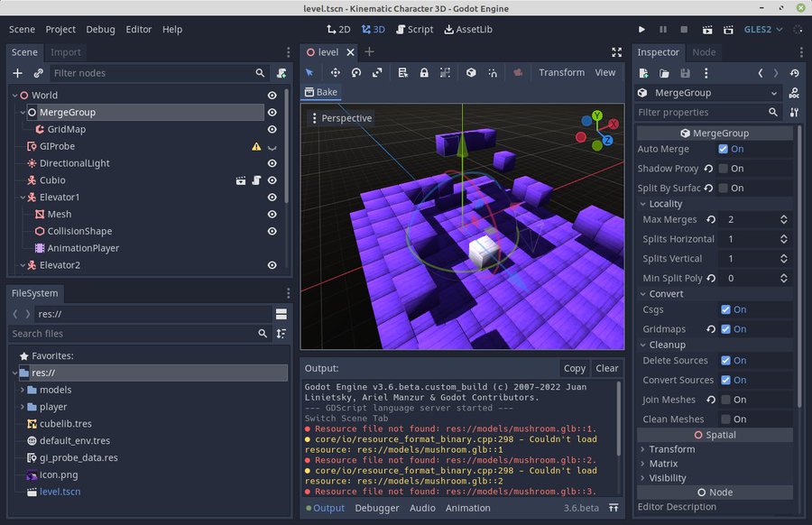Toggle visibility of World node
The image size is (812, 525).
(272, 96)
